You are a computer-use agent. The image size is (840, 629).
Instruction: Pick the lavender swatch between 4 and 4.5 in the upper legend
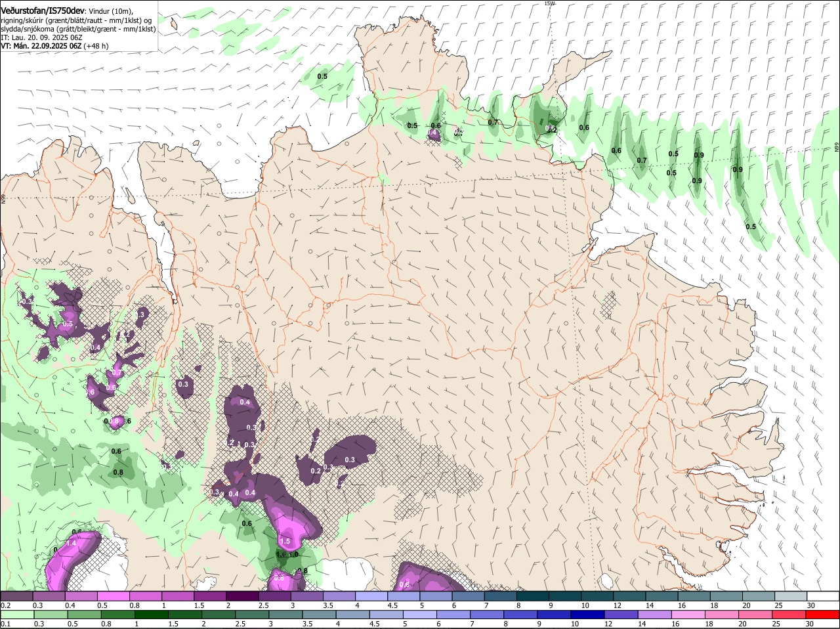(x=373, y=596)
